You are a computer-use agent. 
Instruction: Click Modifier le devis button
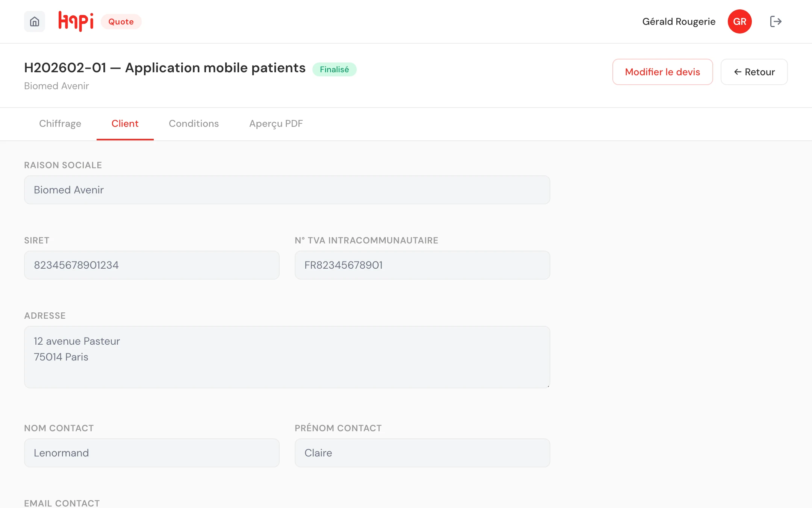coord(662,72)
